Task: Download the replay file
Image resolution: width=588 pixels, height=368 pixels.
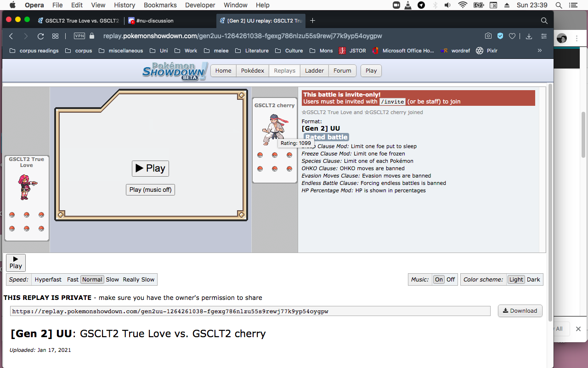Action: [x=520, y=311]
